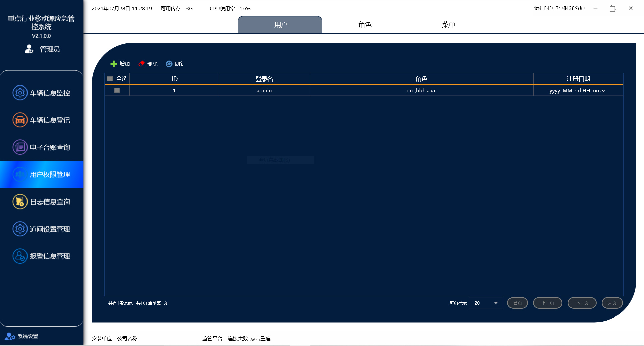The width and height of the screenshot is (644, 346).
Task: Open 道闸设置管理 via its gear icon
Action: (x=20, y=229)
